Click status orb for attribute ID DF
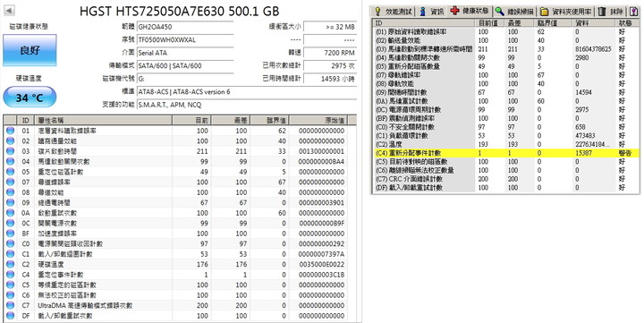This screenshot has width=644, height=323. (10, 316)
